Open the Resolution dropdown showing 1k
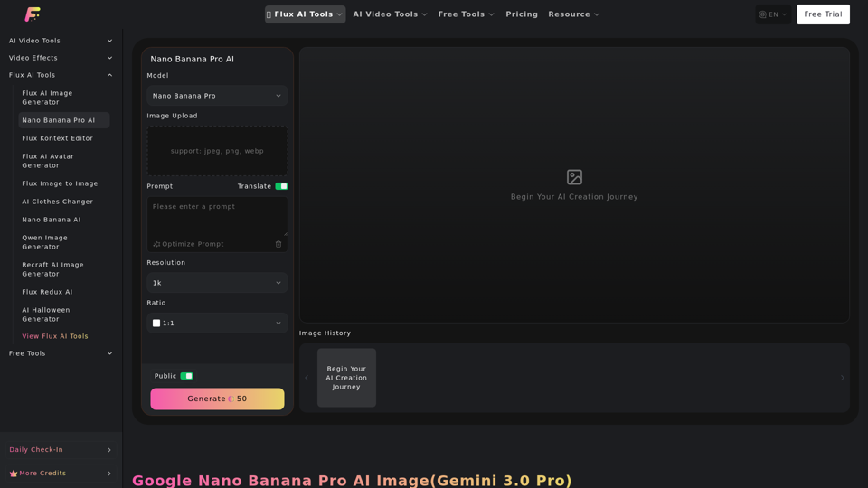Screen dimensions: 868x488 click(x=217, y=283)
